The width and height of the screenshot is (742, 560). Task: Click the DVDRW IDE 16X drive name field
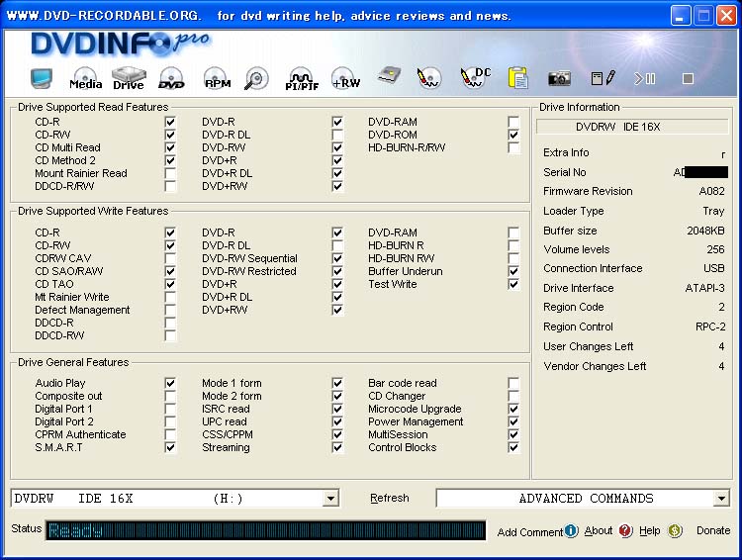point(632,127)
